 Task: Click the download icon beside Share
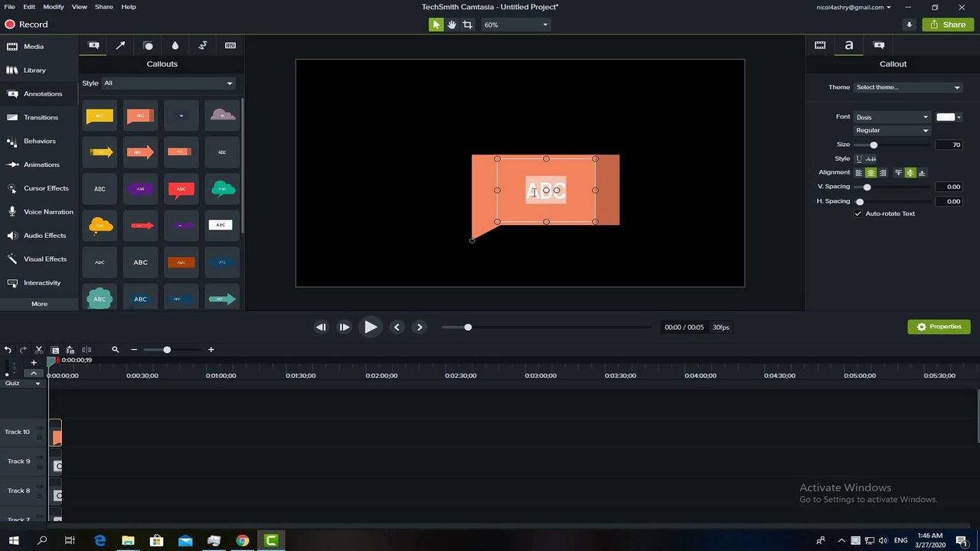(x=910, y=24)
